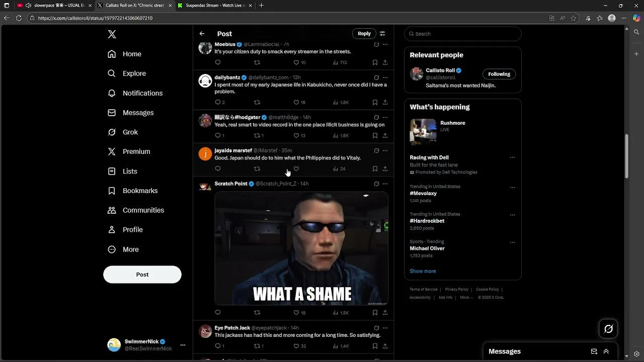
Task: Like the Moebius reply
Action: pos(296,62)
